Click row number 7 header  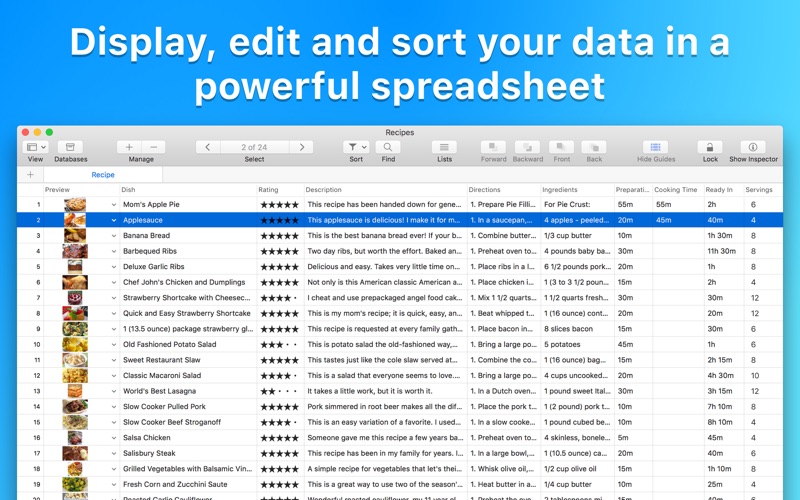coord(31,298)
